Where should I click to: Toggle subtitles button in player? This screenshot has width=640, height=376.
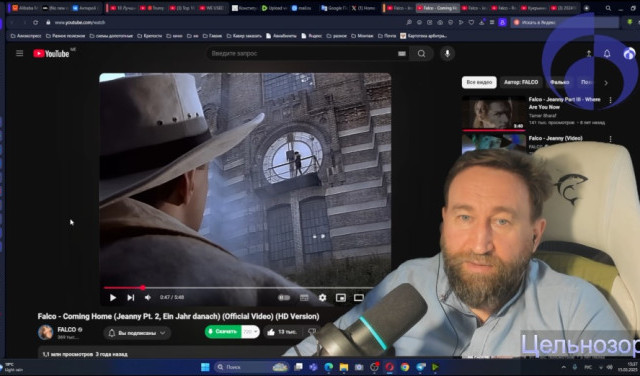(x=304, y=298)
